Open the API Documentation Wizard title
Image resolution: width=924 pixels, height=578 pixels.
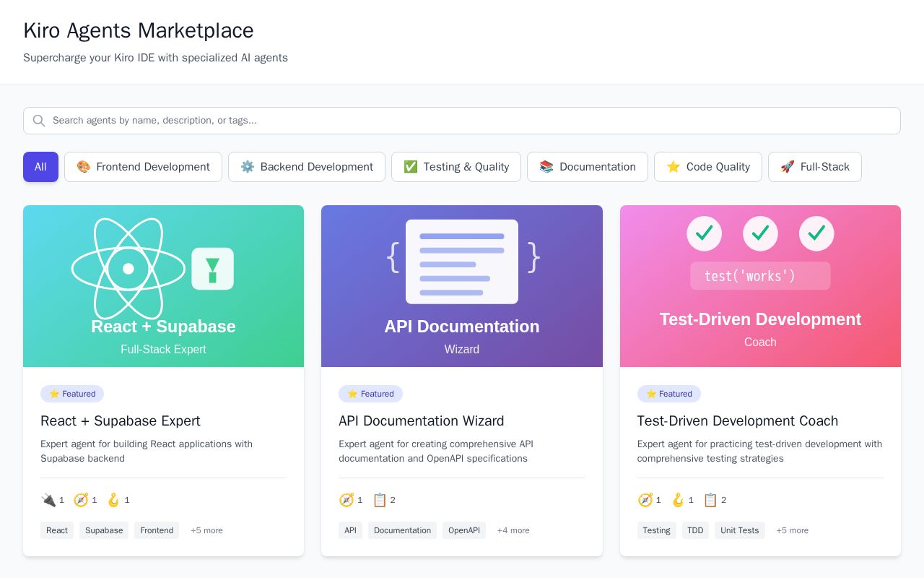(x=422, y=420)
